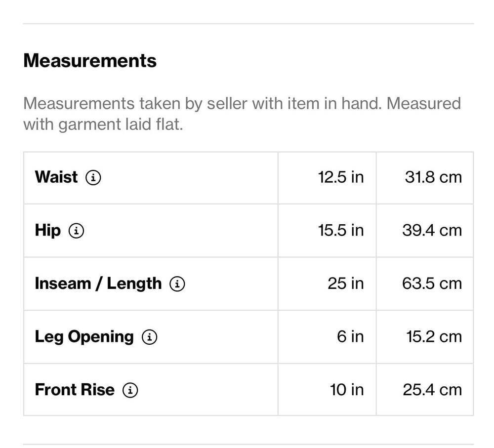Click the 25.4 cm front rise value
Screen dimensions: 494x448
click(x=433, y=390)
